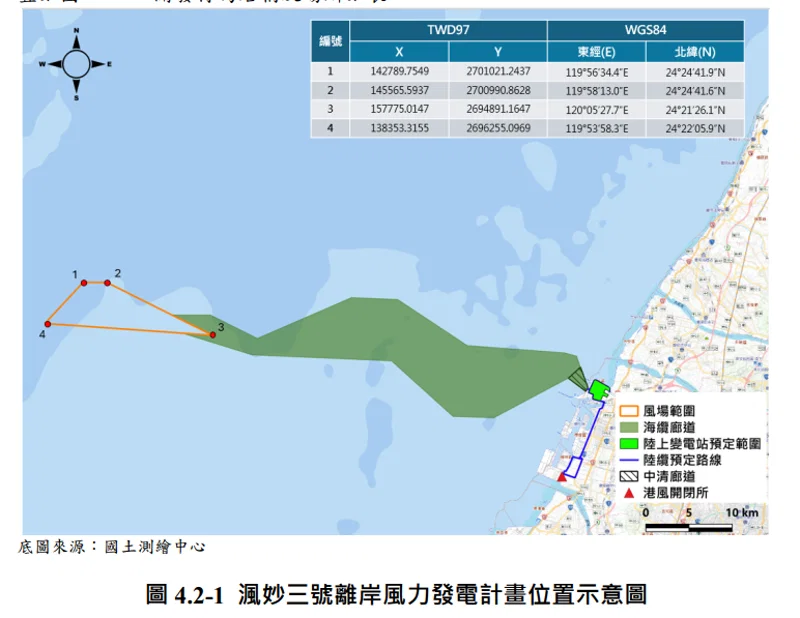Click the hatched legend symbol for 中清廊道
The image size is (800, 618).
coord(629,477)
